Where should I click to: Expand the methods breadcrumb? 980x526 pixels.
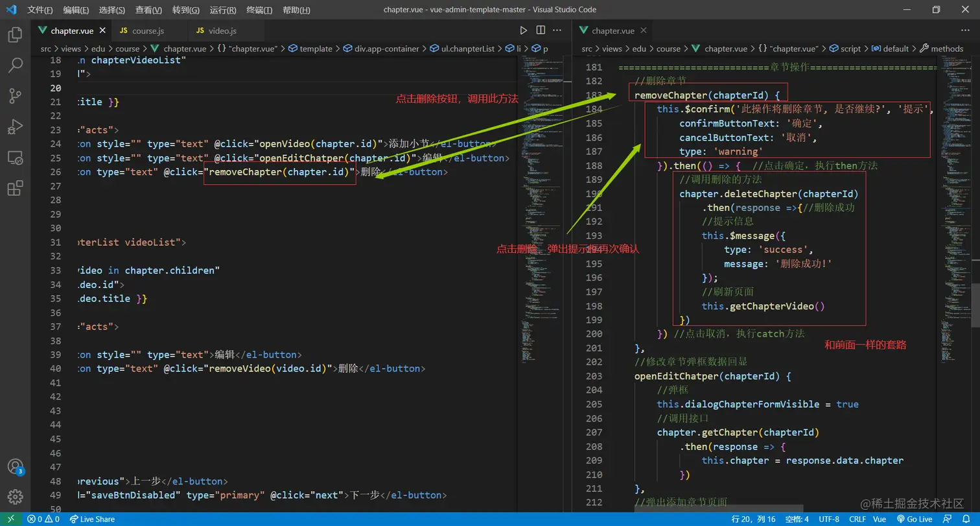(942, 49)
